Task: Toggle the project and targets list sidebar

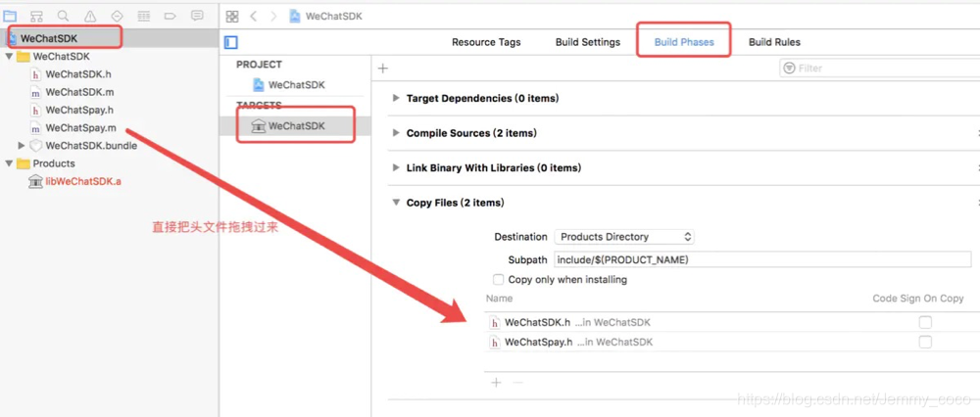Action: [231, 42]
